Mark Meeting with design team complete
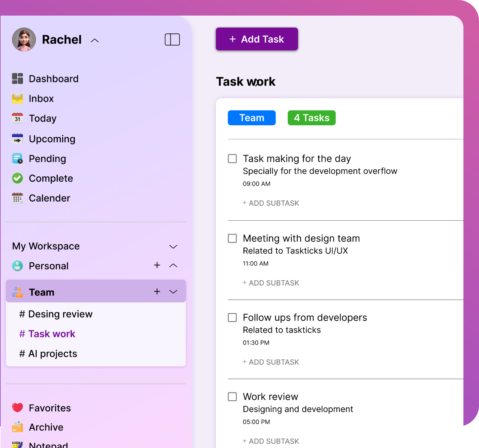 (232, 238)
